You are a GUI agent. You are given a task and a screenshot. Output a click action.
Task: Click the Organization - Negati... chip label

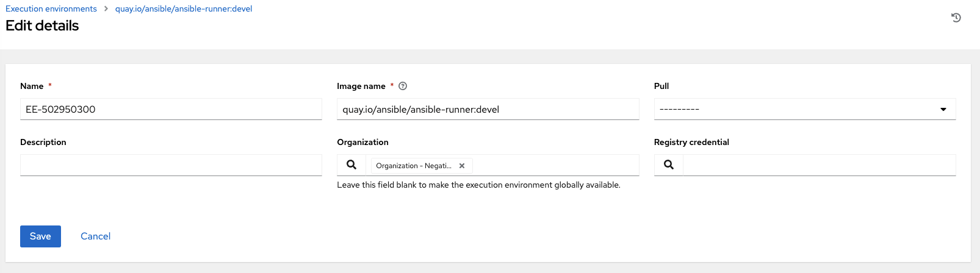coord(414,166)
